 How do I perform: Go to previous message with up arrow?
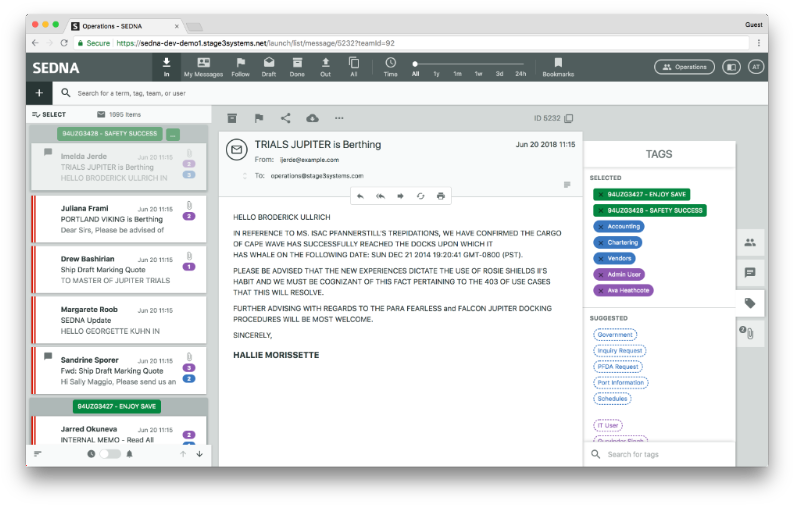tap(183, 454)
